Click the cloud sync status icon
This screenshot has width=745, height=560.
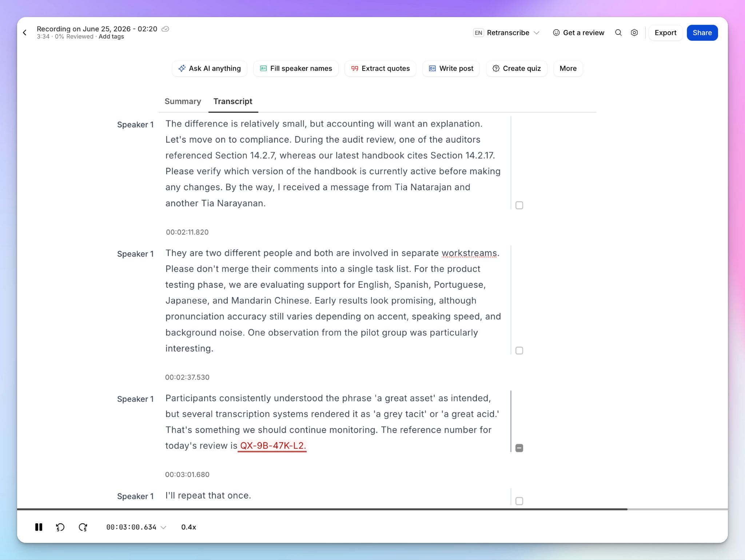165,29
